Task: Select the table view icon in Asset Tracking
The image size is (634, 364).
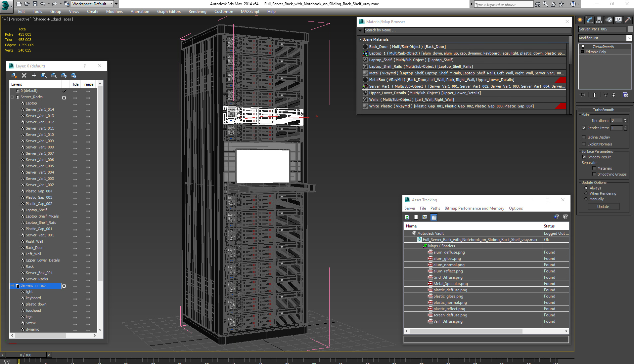Action: click(434, 217)
